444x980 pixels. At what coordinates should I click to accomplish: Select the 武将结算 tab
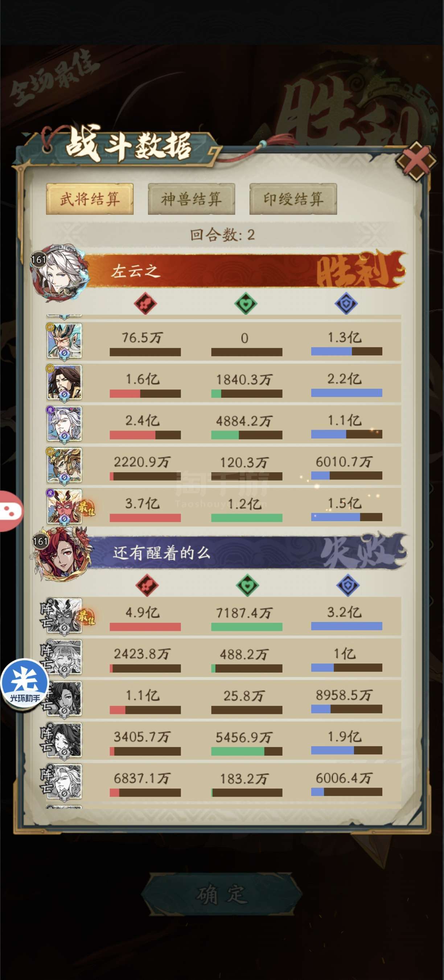90,199
